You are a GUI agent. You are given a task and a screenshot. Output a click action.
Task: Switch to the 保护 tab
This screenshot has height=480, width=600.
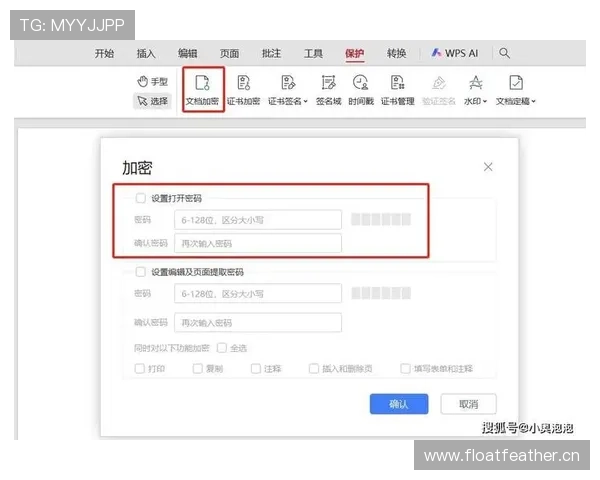355,54
